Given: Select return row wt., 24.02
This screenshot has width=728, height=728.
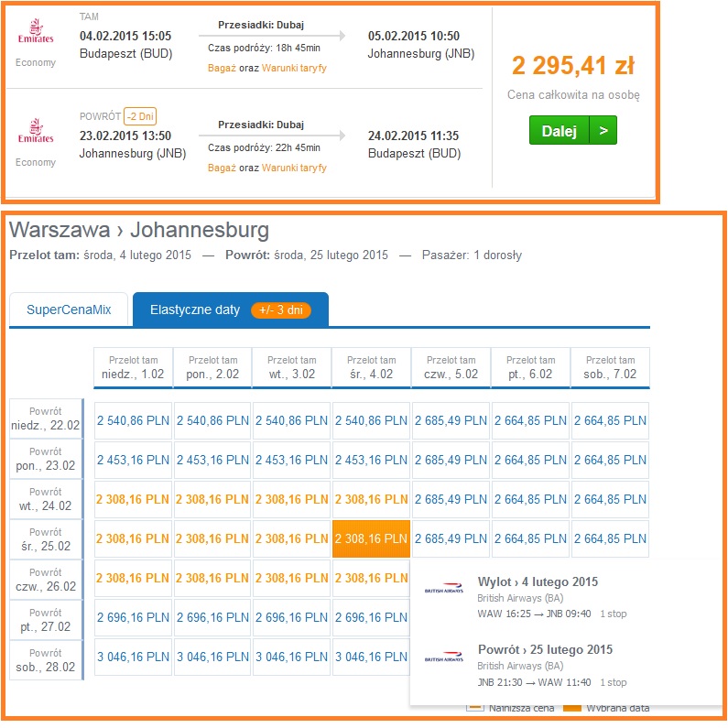Looking at the screenshot, I should coord(46,499).
